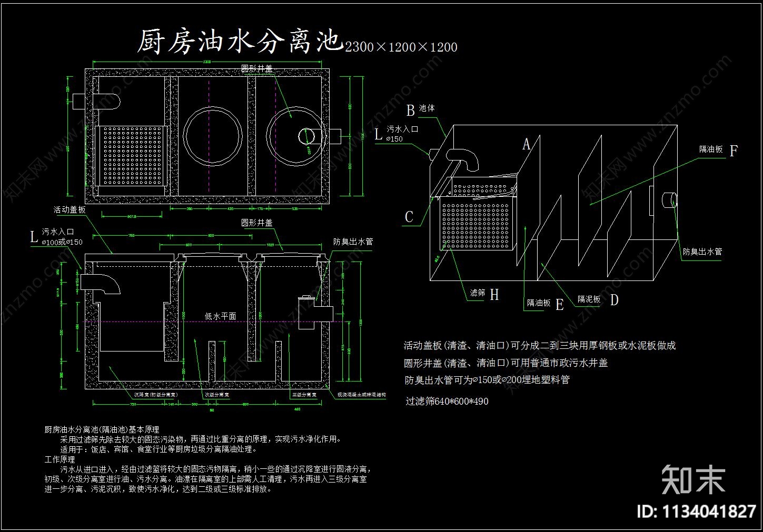The height and width of the screenshot is (532, 763).
Task: Select the dimension text 2300×1200×1200
Action: (401, 47)
